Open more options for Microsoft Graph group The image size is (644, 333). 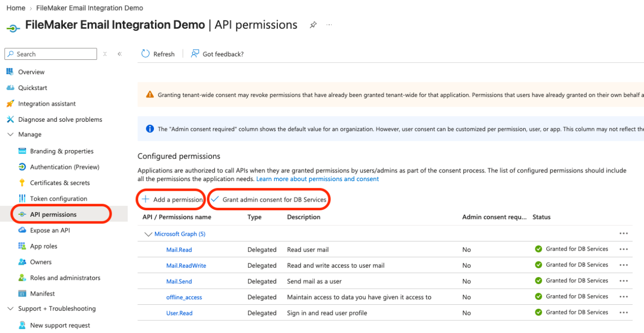(624, 234)
